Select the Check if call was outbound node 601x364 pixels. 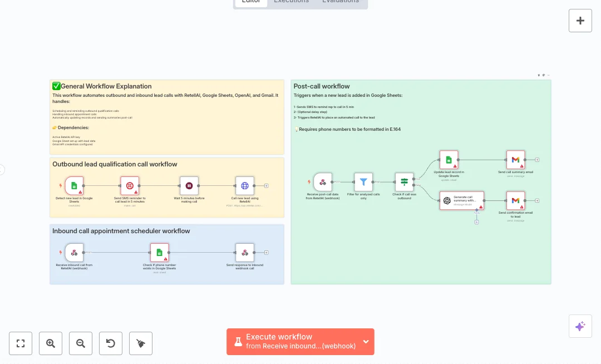click(x=405, y=182)
